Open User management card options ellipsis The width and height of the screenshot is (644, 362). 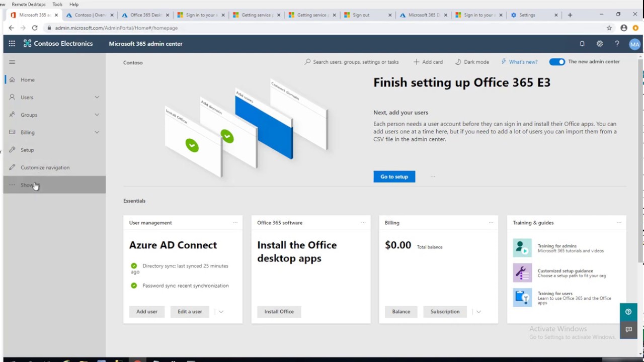coord(235,223)
